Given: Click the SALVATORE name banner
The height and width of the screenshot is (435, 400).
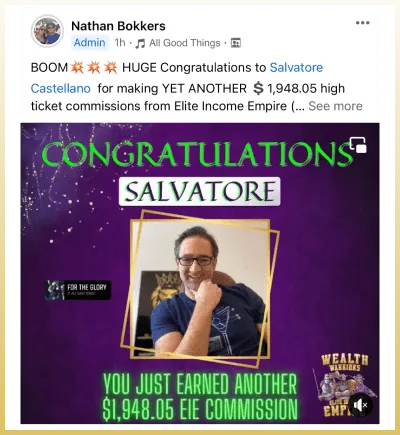Looking at the screenshot, I should click(x=200, y=191).
